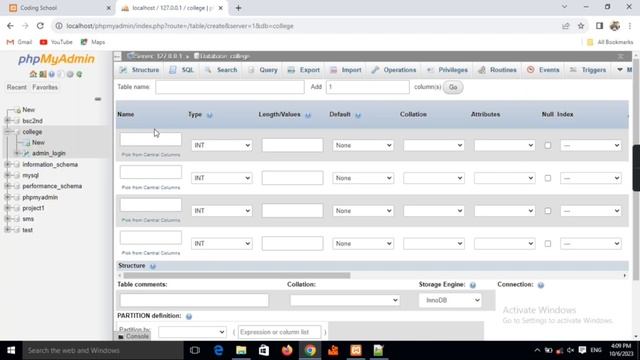The image size is (640, 360).
Task: Expand the admin_login table node
Action: (x=17, y=153)
